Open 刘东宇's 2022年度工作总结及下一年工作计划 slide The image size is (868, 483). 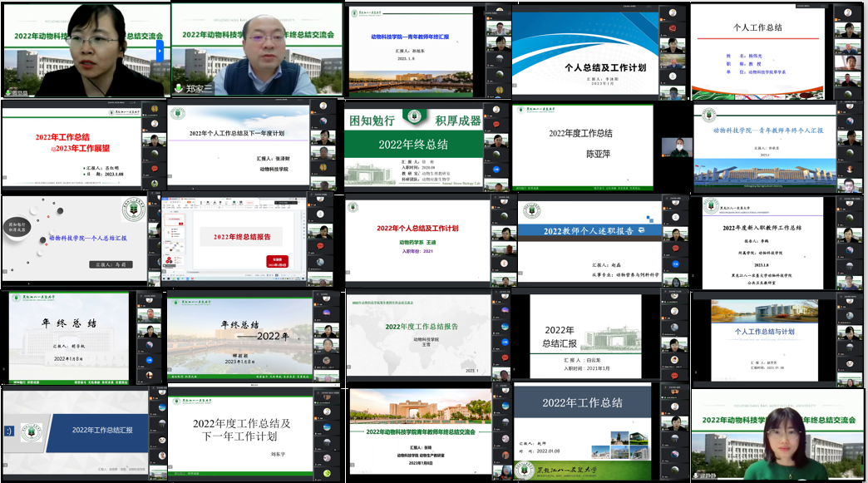[241, 432]
